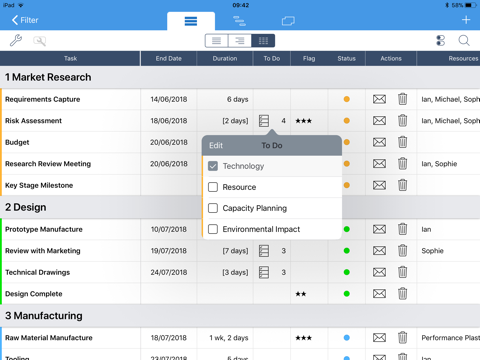Check the Environmental Impact to-do item
480x360 pixels.
tap(213, 229)
